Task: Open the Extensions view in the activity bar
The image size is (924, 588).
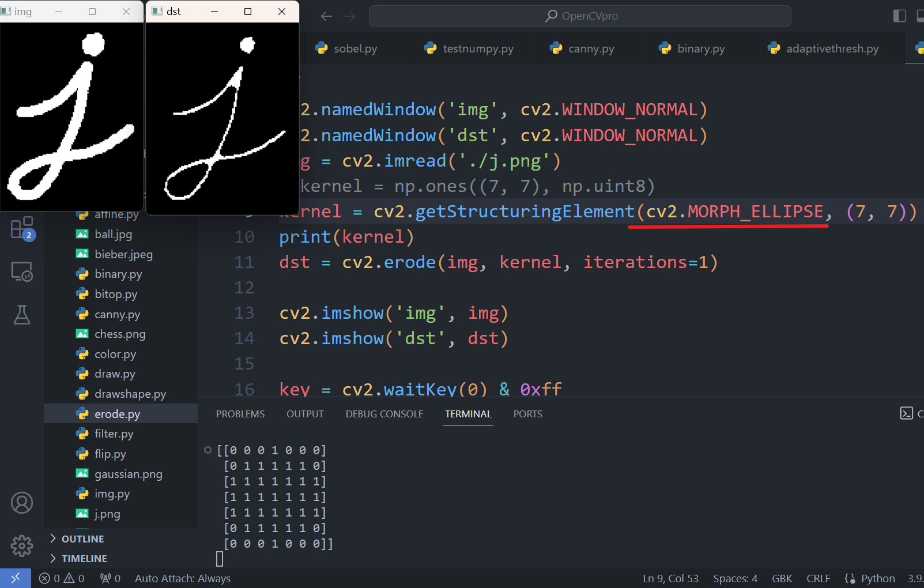Action: coord(22,228)
